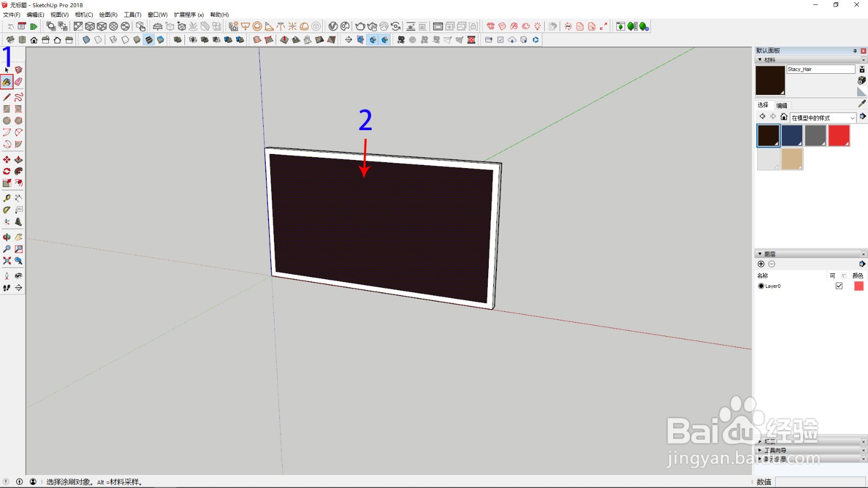This screenshot has height=488, width=868.
Task: Go back in materials browser
Action: pyautogui.click(x=762, y=117)
